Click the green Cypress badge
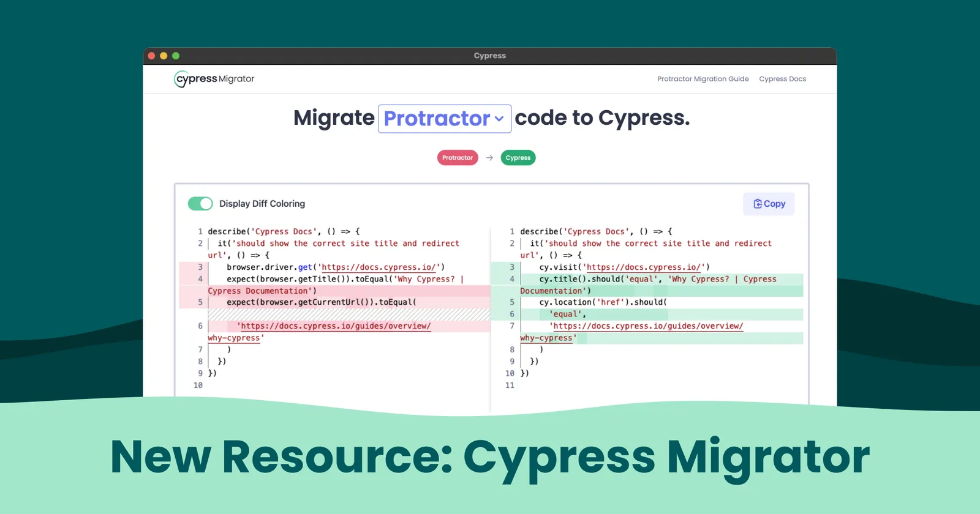This screenshot has width=980, height=514. (x=518, y=158)
